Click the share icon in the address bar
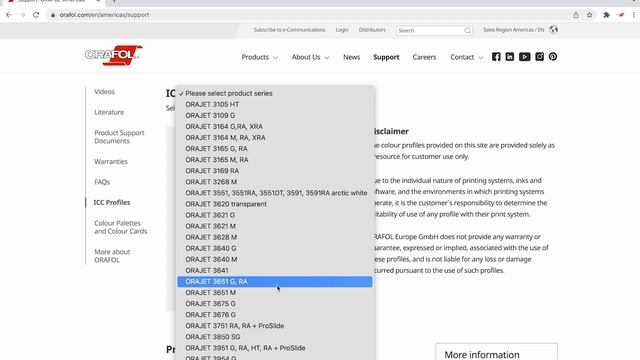The height and width of the screenshot is (360, 640). tap(576, 15)
